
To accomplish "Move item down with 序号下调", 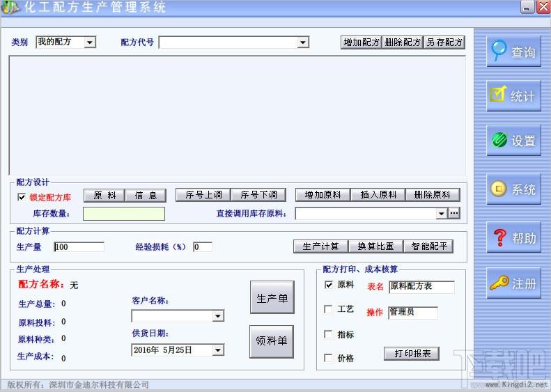I will click(258, 195).
